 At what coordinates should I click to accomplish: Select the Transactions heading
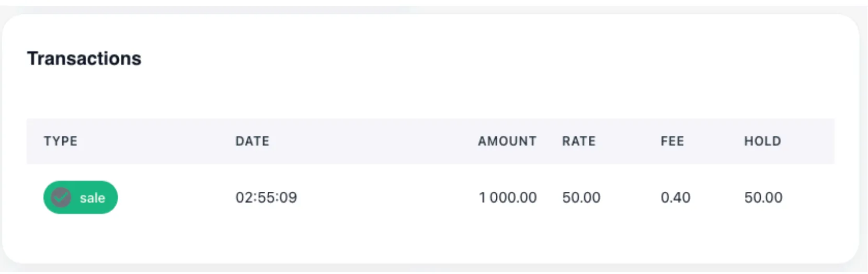point(84,59)
